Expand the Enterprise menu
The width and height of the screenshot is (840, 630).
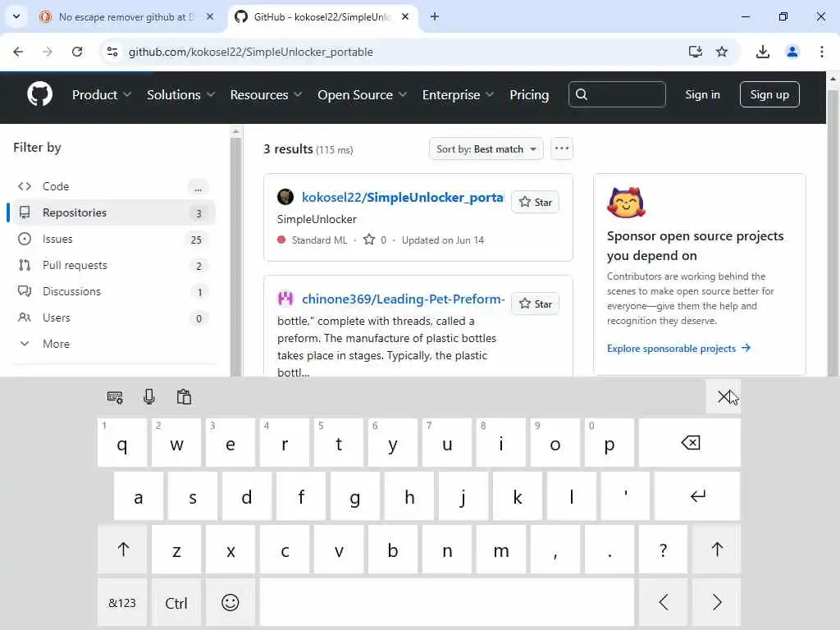458,95
